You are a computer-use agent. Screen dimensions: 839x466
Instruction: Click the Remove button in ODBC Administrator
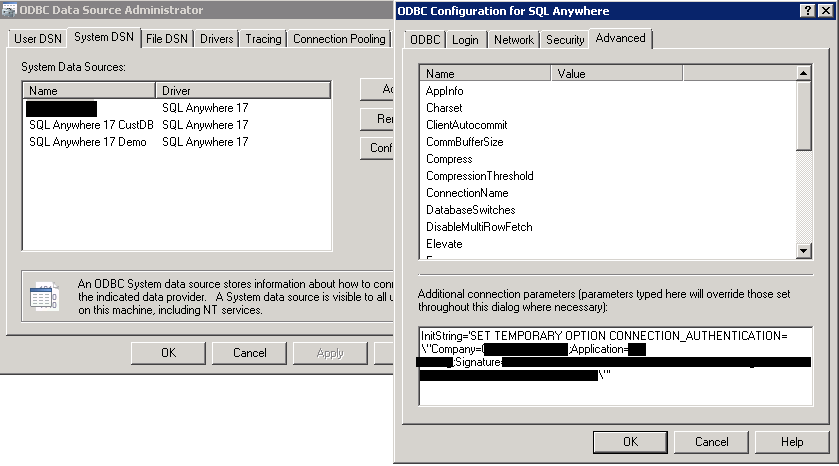coord(378,119)
